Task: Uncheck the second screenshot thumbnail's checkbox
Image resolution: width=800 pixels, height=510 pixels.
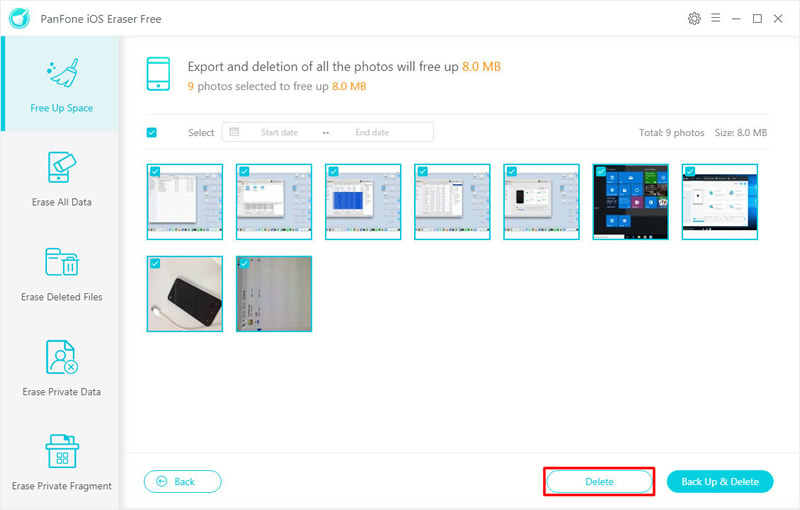Action: coord(244,171)
